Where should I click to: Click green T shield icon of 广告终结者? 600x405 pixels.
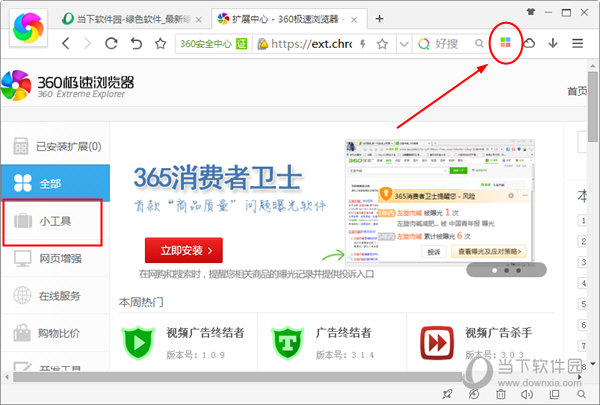tap(287, 343)
